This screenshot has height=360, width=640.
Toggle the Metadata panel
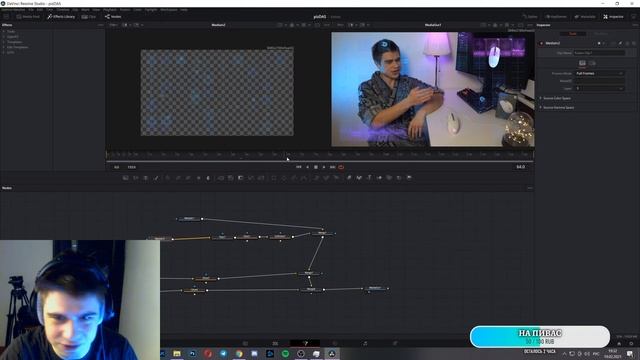pyautogui.click(x=585, y=17)
